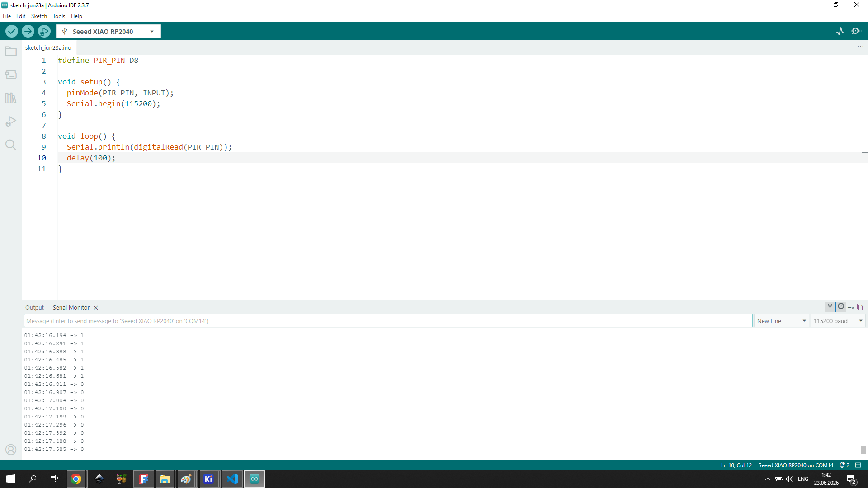The height and width of the screenshot is (488, 868).
Task: Open Visual Studio Code from the taskbar
Action: (x=232, y=479)
